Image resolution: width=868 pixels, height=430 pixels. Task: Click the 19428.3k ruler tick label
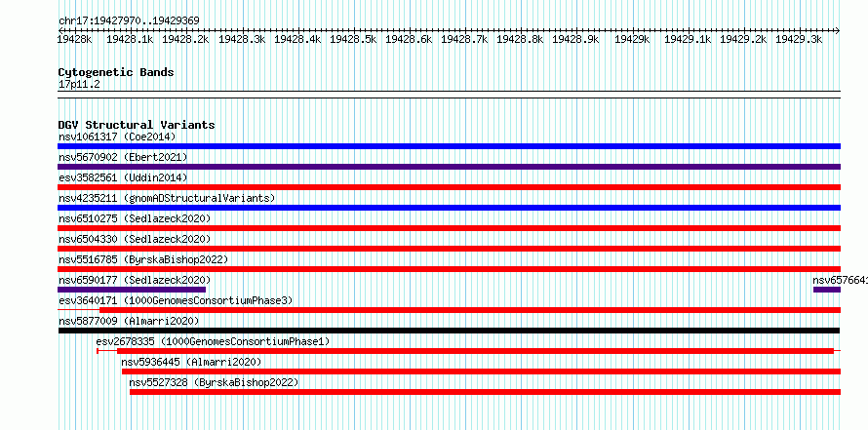coord(242,39)
